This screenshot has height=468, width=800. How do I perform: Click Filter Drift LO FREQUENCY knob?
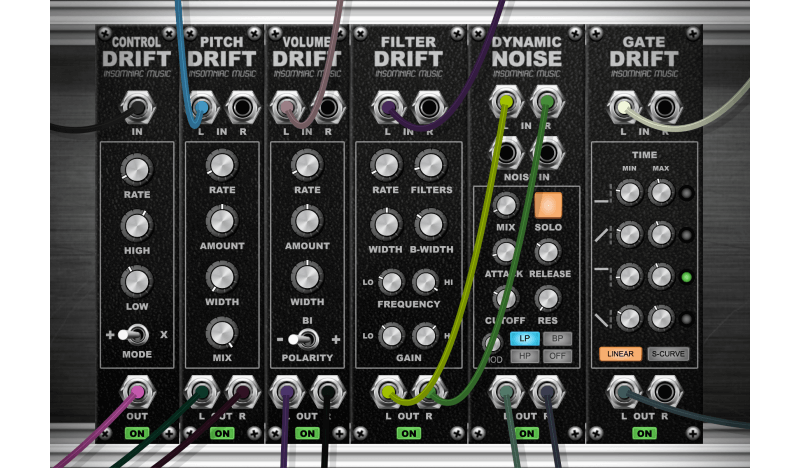(391, 282)
